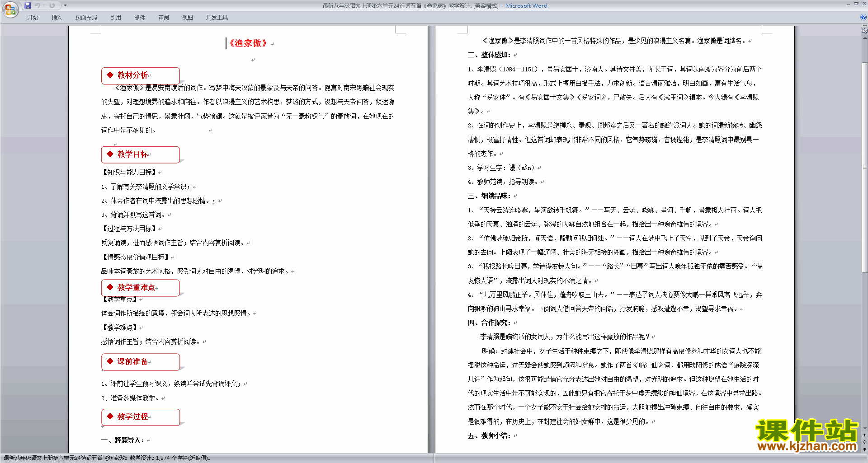The height and width of the screenshot is (463, 868).
Task: Open the 开始 ribbon tab
Action: [x=33, y=18]
